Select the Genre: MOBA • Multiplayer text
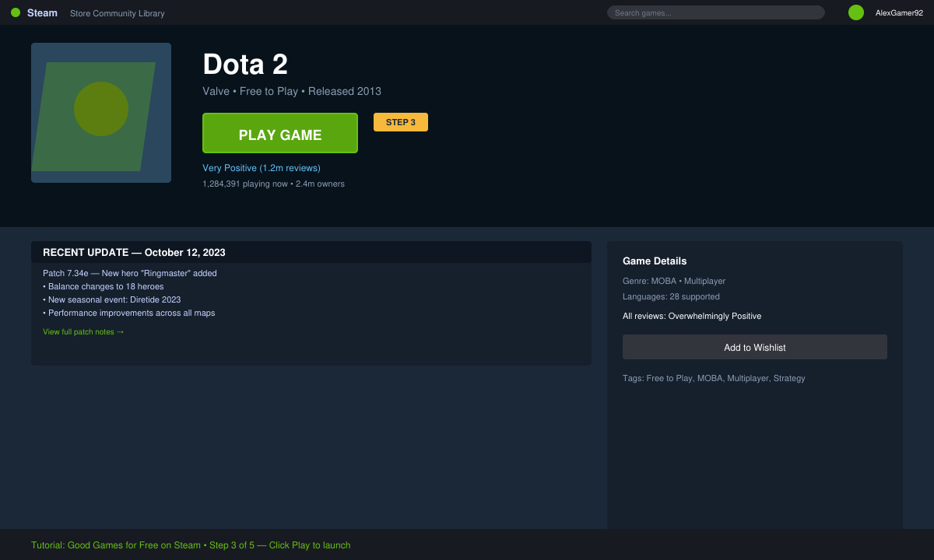Screen dimensions: 934x560 674,281
